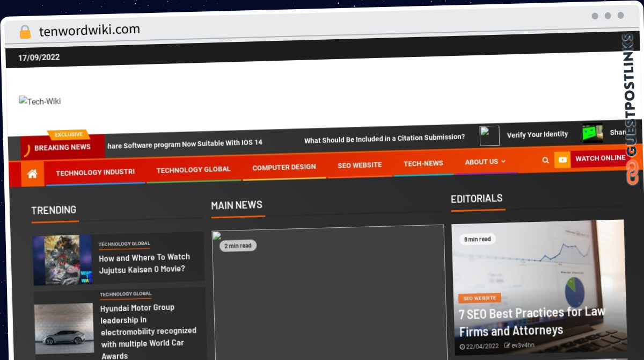Click the 17/09/2022 date in top bar

point(39,57)
